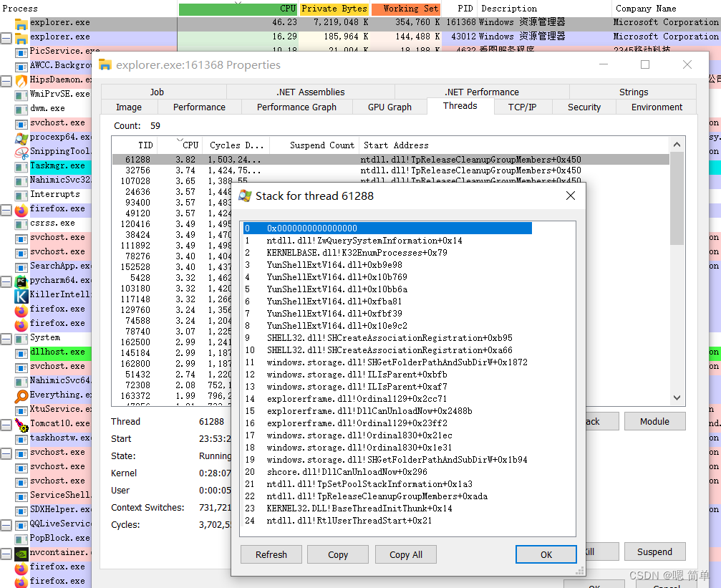Click the SDXHelper.exe process icon
The image size is (721, 588).
coord(21,510)
